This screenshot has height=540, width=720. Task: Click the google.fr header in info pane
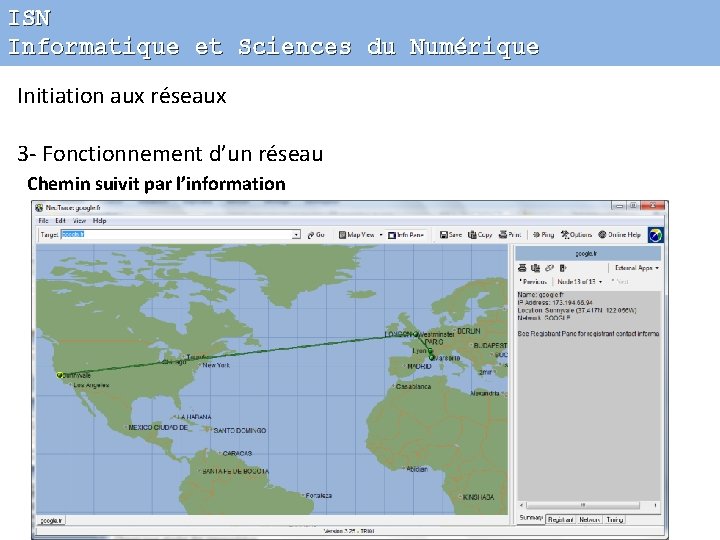[588, 253]
